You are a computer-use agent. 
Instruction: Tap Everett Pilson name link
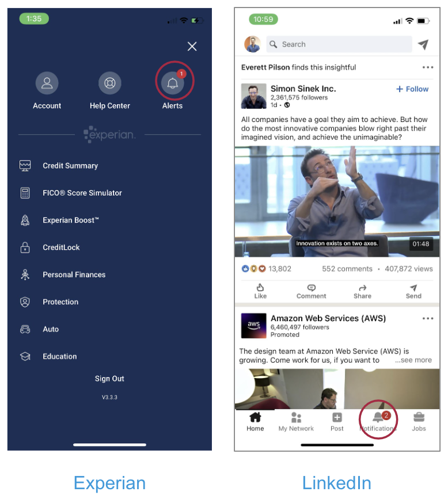click(265, 67)
